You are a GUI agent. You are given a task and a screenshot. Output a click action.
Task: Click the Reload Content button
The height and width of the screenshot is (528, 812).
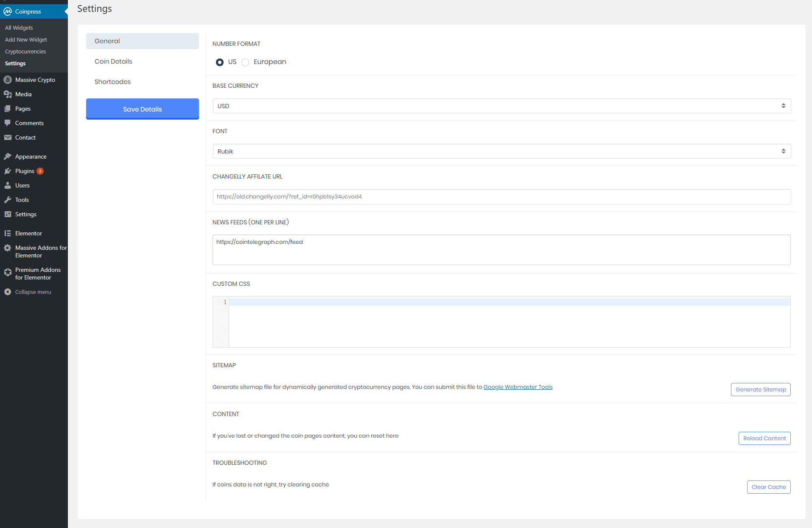(764, 439)
